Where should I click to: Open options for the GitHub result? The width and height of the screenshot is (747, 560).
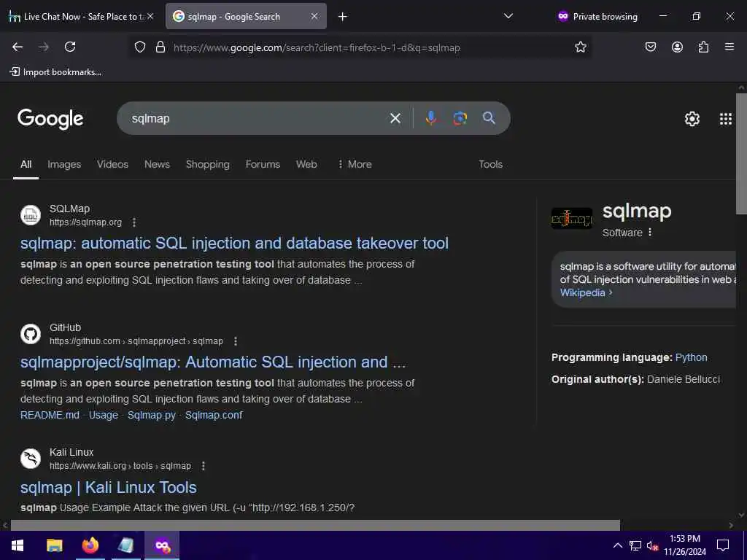click(x=236, y=341)
